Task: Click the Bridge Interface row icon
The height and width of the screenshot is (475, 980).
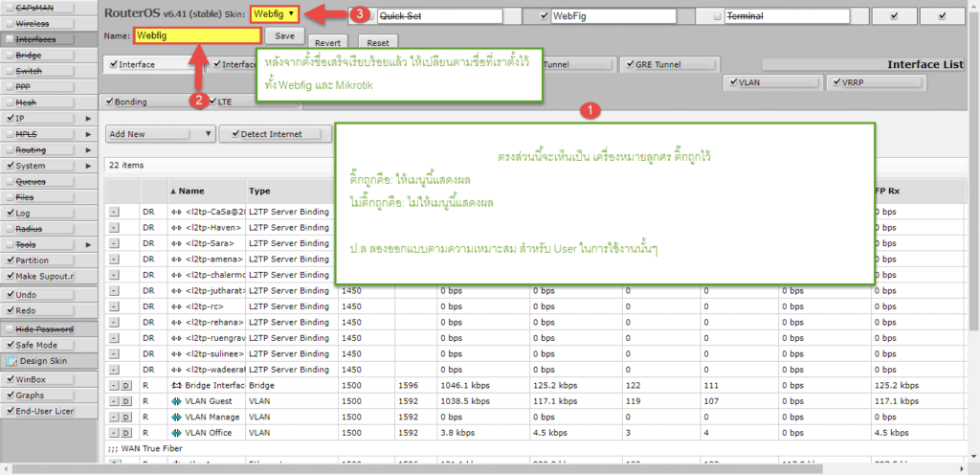Action: [176, 386]
